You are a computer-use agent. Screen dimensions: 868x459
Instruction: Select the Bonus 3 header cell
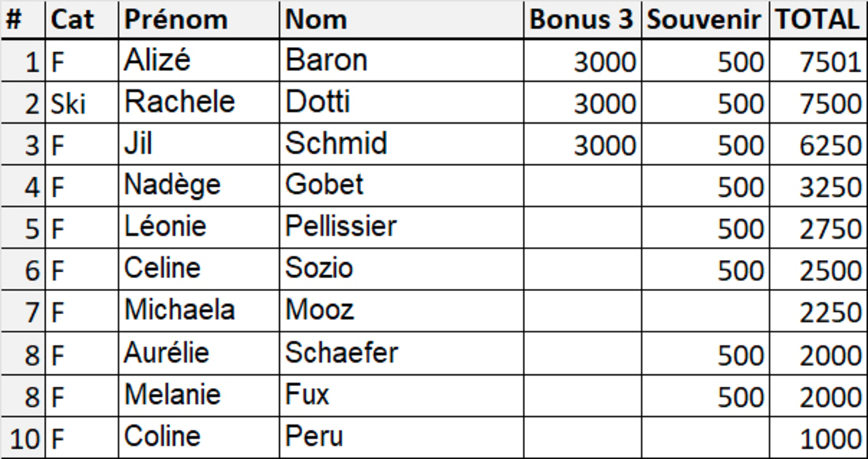click(x=582, y=20)
